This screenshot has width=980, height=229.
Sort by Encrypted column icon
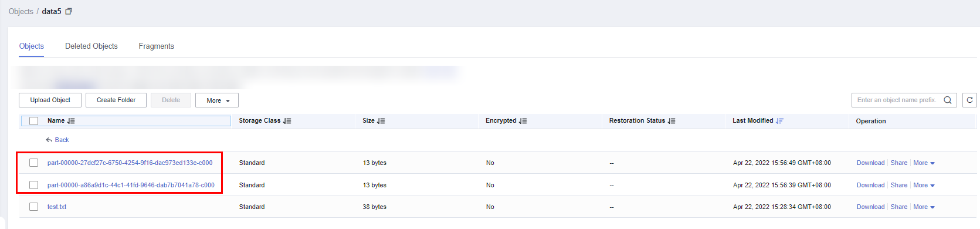tap(523, 121)
